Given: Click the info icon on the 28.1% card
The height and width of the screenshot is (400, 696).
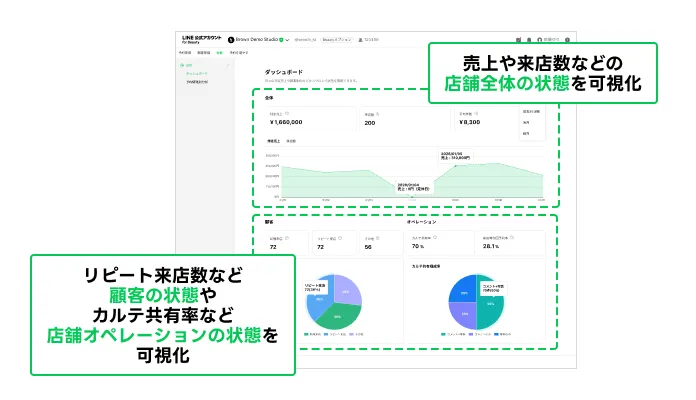Looking at the screenshot, I should (x=512, y=238).
